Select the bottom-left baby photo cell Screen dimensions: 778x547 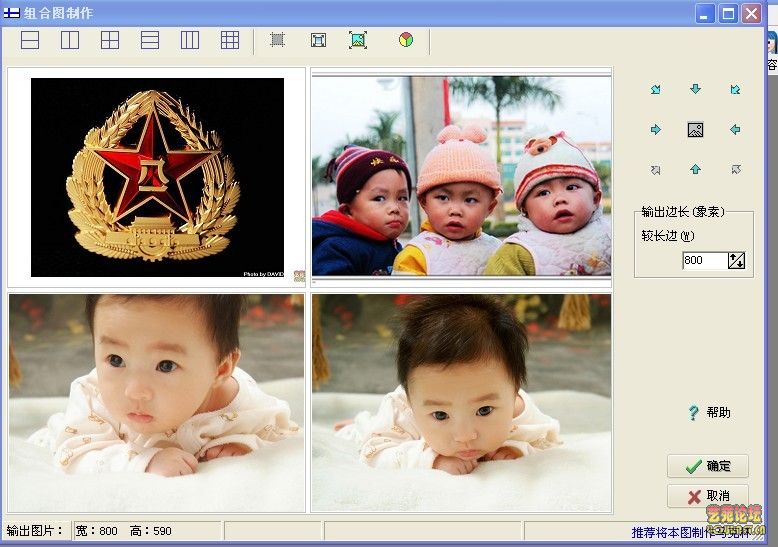click(157, 403)
